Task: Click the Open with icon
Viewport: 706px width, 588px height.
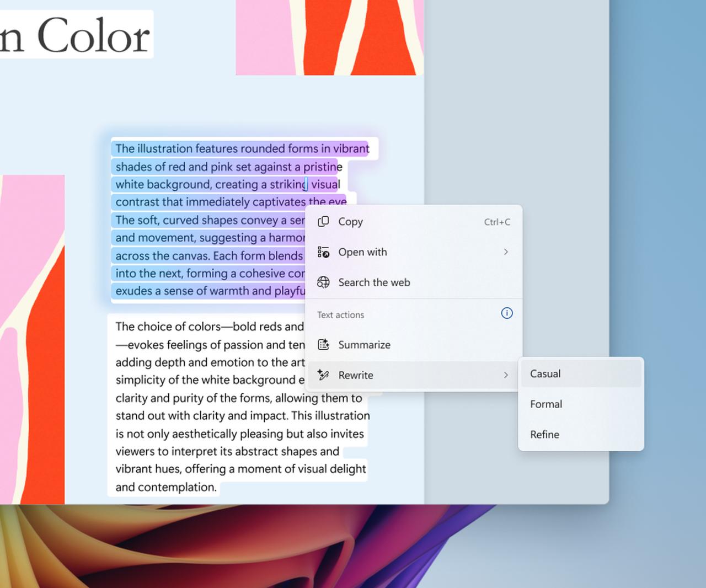Action: (323, 252)
